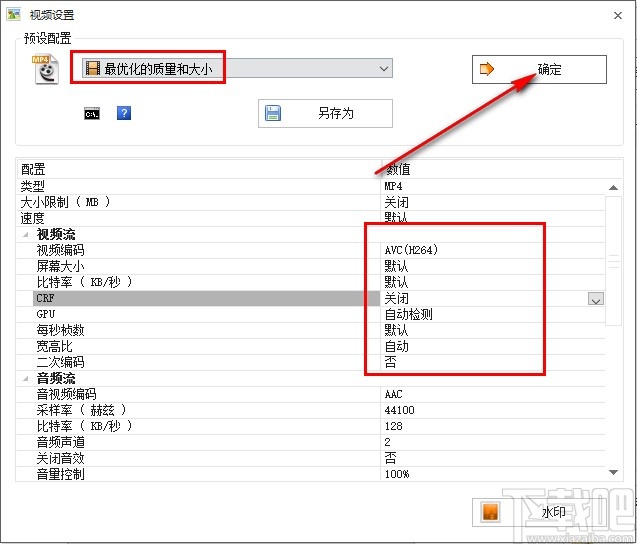Select the 音频声道 row
637x544 pixels.
click(311, 442)
